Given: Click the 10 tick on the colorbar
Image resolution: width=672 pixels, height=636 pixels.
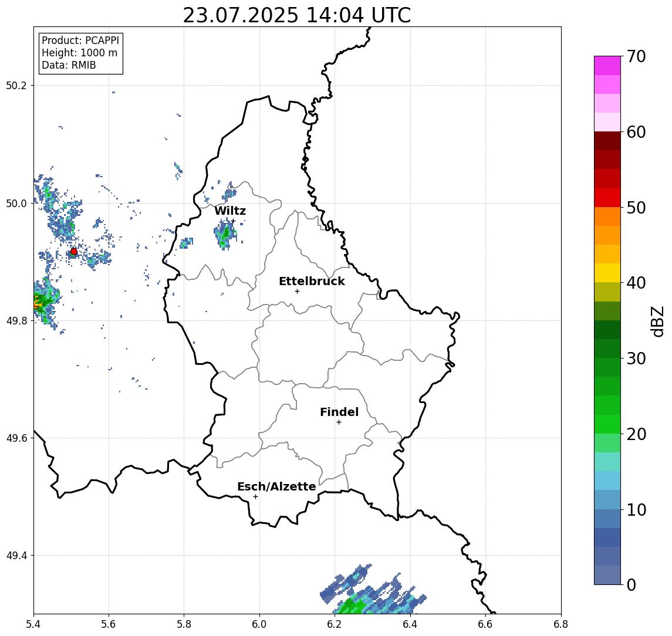Looking at the screenshot, I should pos(636,510).
